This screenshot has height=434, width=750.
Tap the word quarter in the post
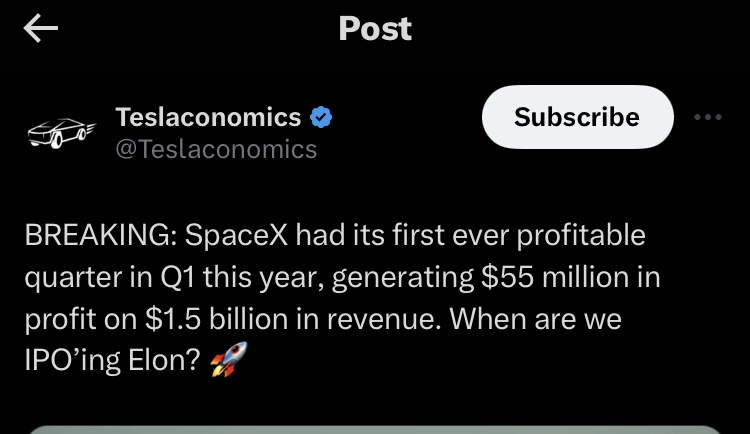coord(72,279)
